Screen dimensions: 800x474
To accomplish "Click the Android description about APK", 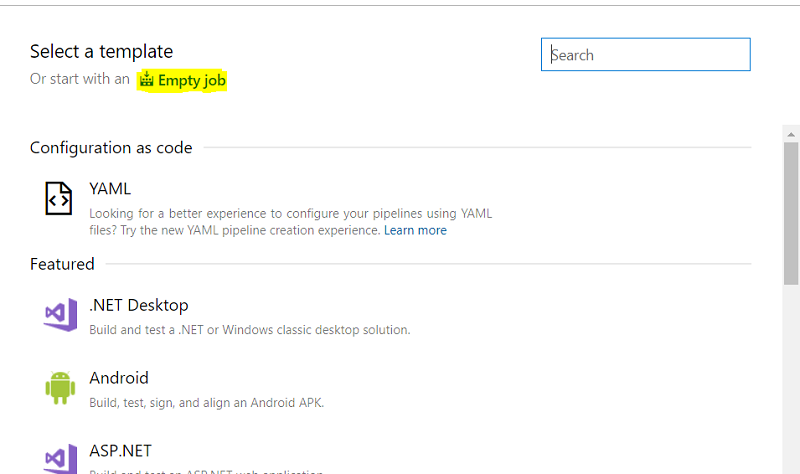I will (206, 402).
